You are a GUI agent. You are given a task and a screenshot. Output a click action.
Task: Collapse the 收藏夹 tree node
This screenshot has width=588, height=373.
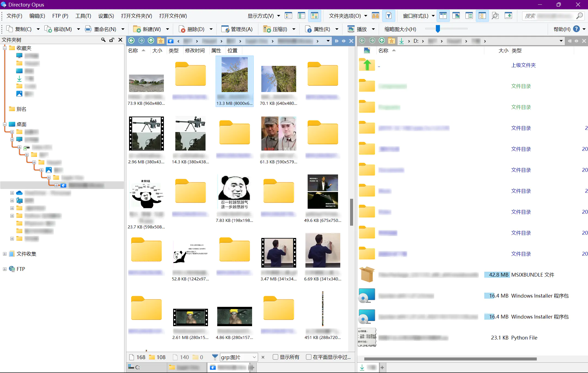(x=5, y=48)
